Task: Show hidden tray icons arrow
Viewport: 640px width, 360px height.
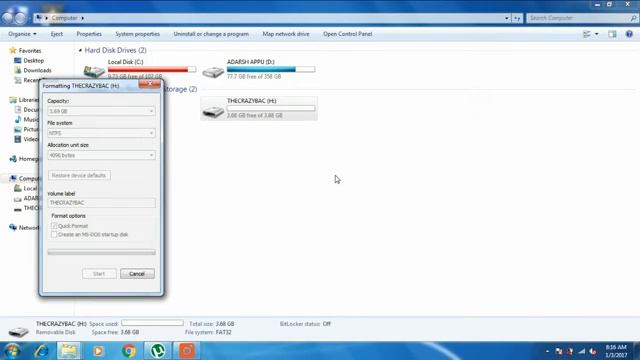Action: (x=547, y=351)
